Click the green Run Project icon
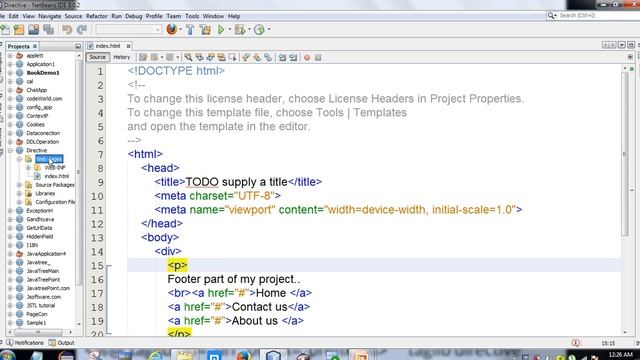The image size is (640, 360). click(x=221, y=29)
